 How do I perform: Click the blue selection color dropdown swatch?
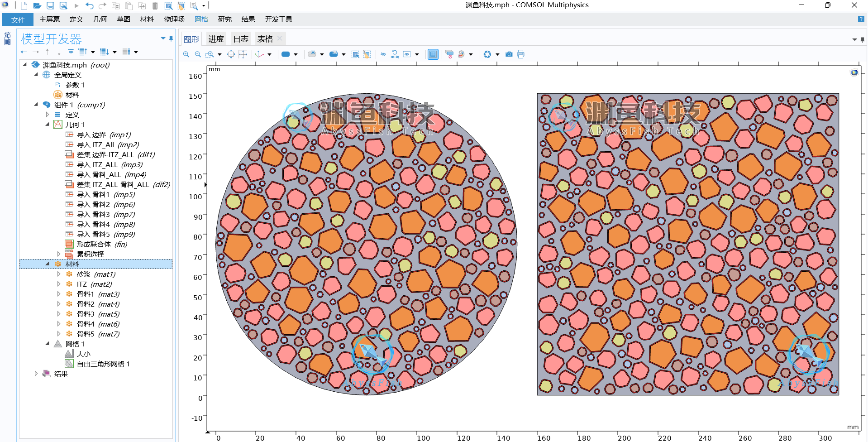tap(286, 54)
